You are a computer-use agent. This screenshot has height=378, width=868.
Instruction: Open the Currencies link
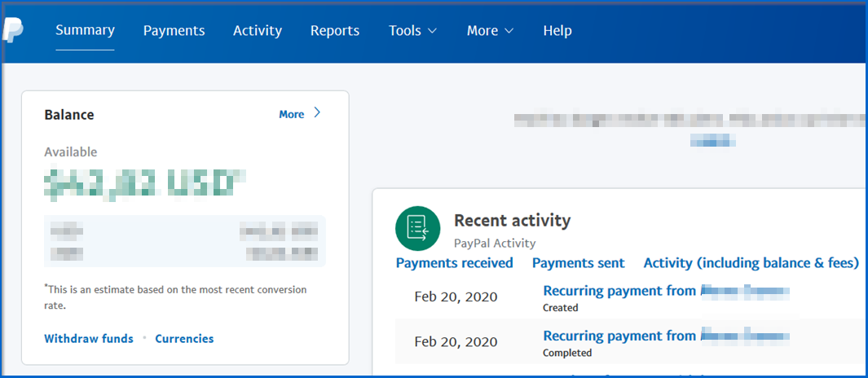point(184,338)
